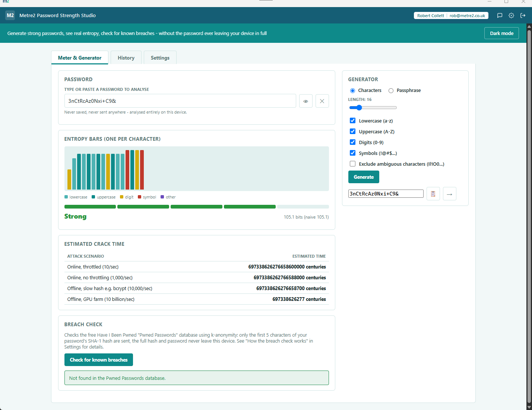Open the Settings tab

point(160,58)
